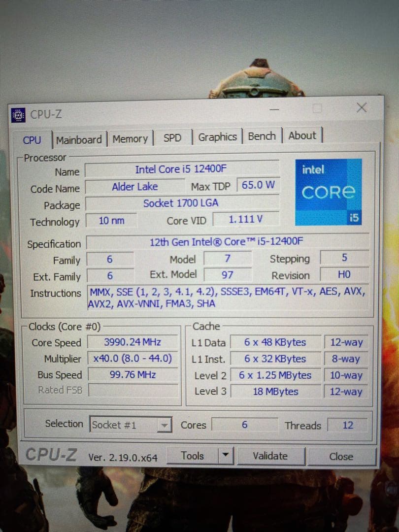Click the Ver. 2.19.0.x64 version text
Screen dimensions: 399x532
click(x=123, y=457)
